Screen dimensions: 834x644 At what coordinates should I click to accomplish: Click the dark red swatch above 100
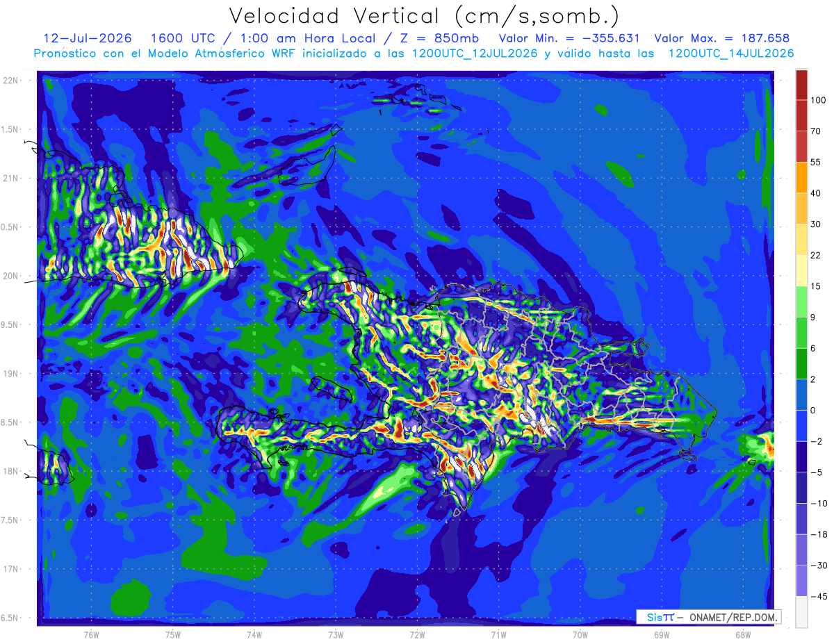coord(801,85)
